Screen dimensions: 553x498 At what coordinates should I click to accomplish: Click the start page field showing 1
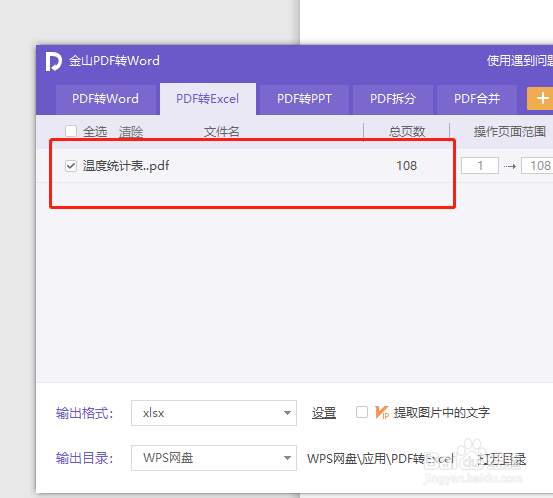(480, 165)
